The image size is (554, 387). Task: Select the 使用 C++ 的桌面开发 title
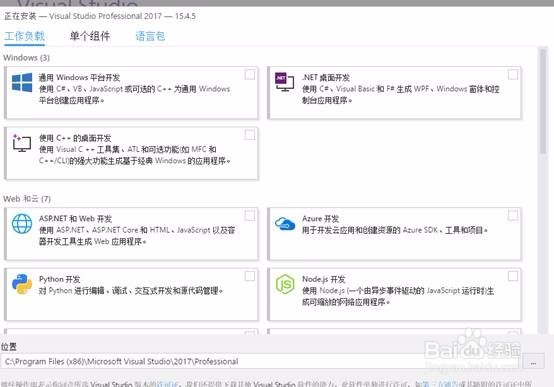coord(75,138)
